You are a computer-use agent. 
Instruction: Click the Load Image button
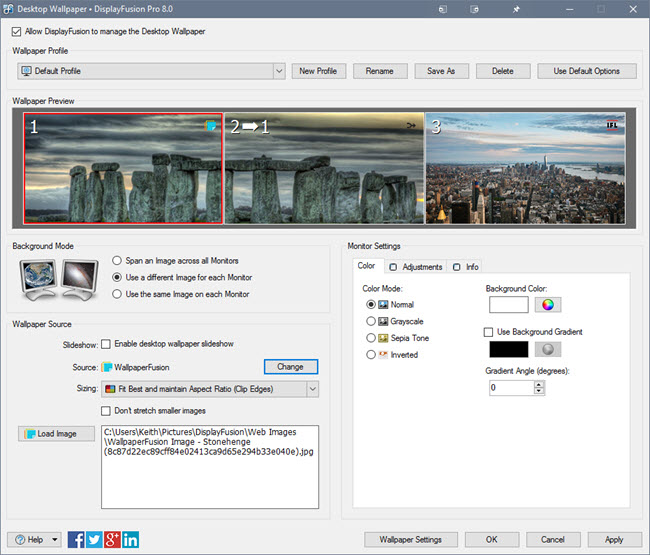point(56,434)
